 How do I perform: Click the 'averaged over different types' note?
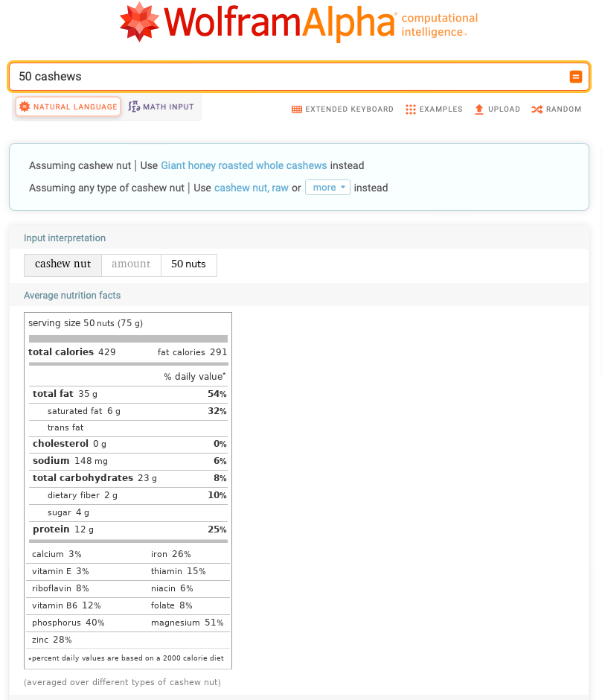[122, 682]
